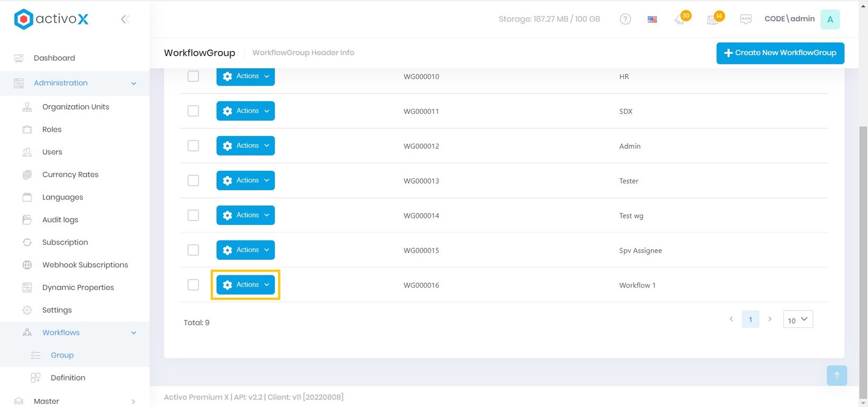Viewport: 868px width, 407px height.
Task: Click the Audit logs icon
Action: click(x=27, y=219)
